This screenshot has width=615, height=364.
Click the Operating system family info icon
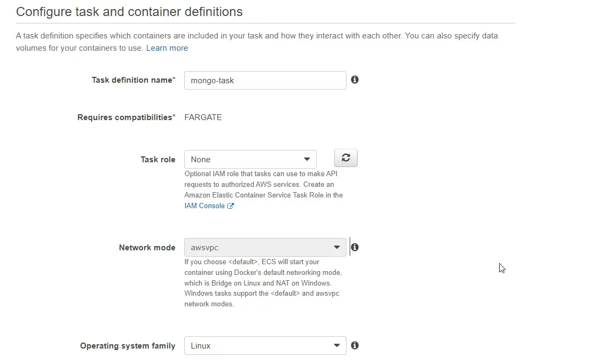click(354, 345)
